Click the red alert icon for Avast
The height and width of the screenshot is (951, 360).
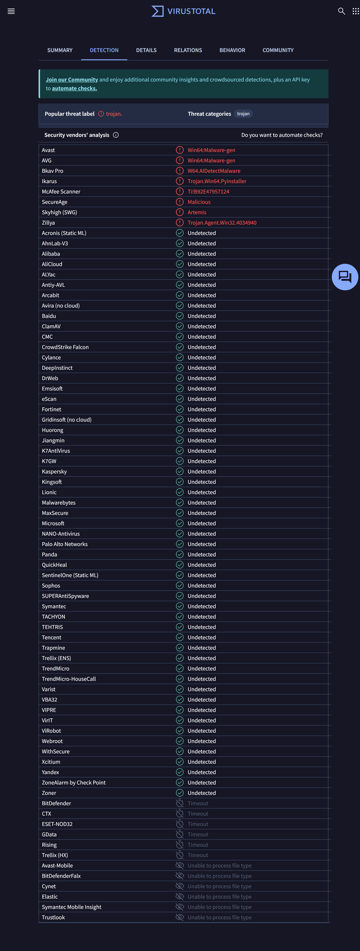pos(179,150)
